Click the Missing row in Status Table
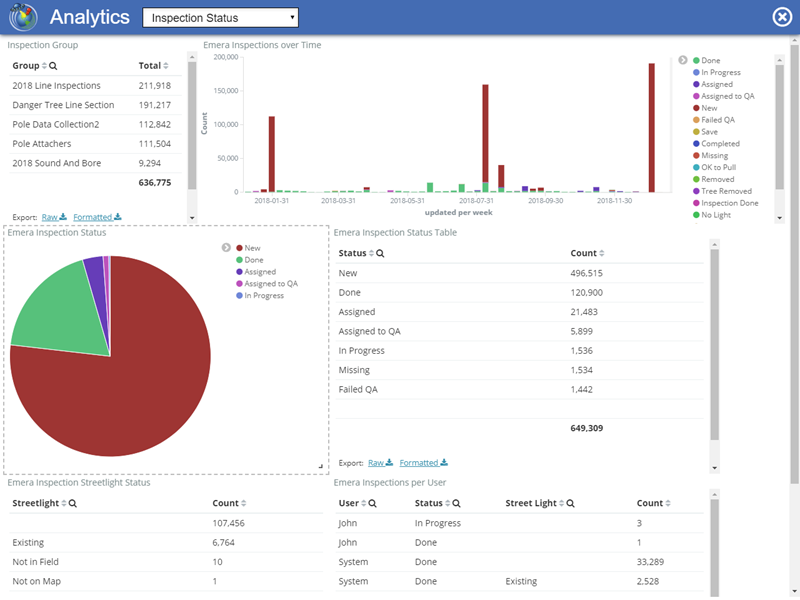Screen dimensions: 800x600 (519, 370)
